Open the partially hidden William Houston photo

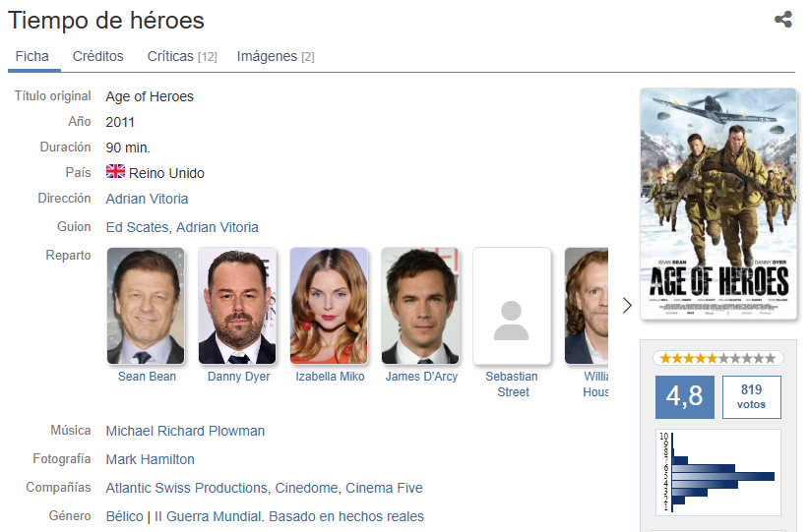tap(587, 306)
